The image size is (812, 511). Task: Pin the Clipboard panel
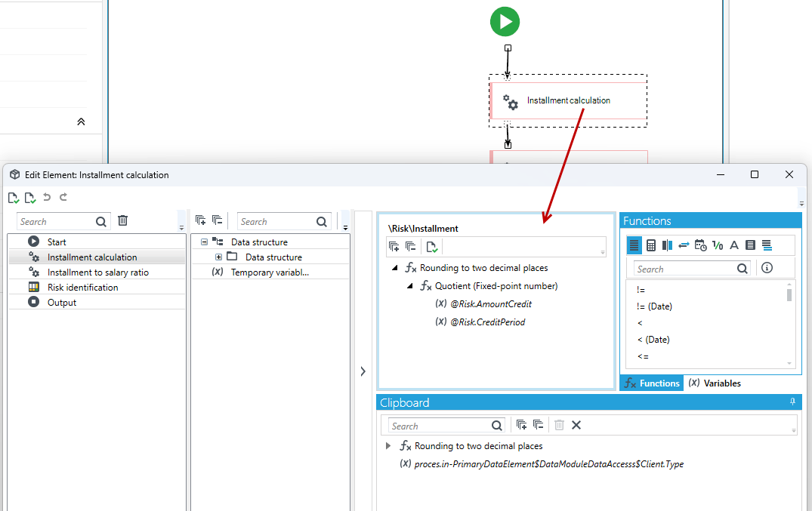point(792,402)
